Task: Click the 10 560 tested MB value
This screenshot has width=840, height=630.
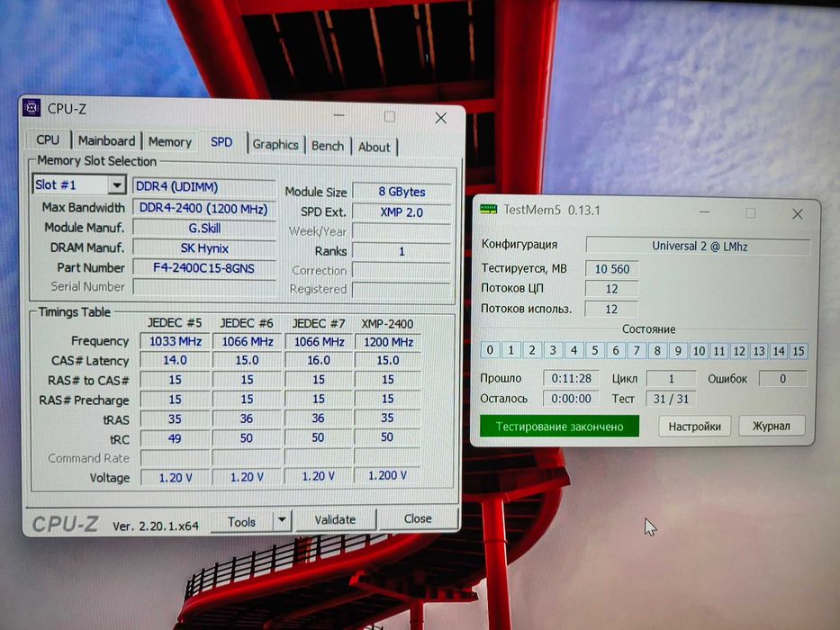Action: (612, 269)
